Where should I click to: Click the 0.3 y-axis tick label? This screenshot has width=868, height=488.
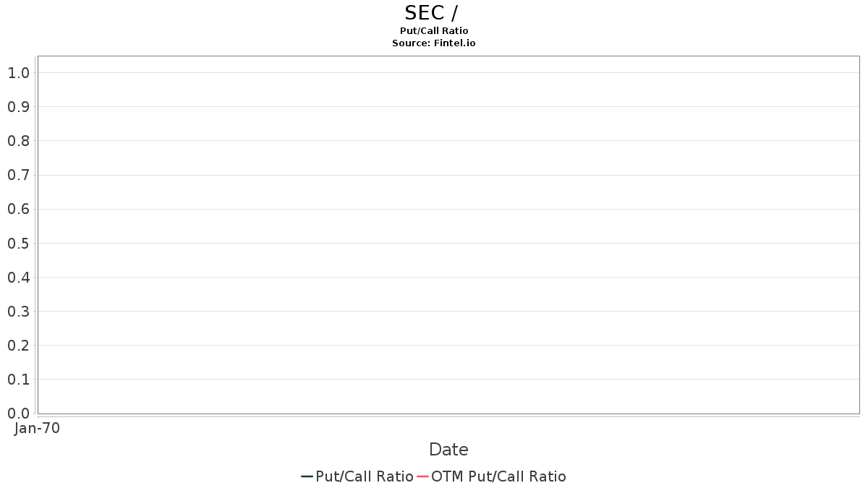coord(18,312)
